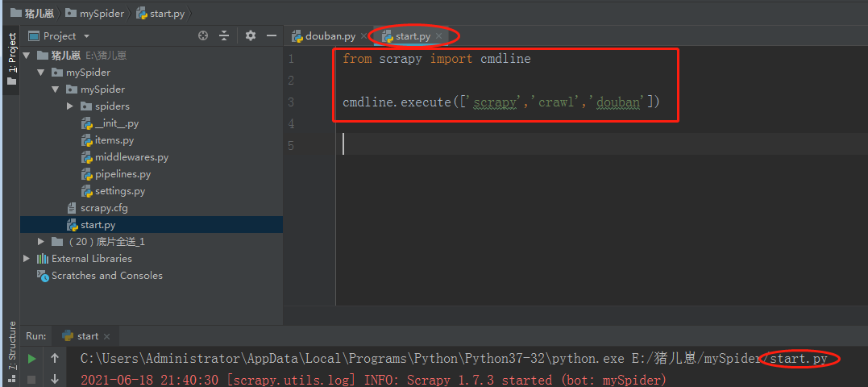Screen dimensions: 868x387
Task: Close the start run tab
Action: click(x=107, y=337)
